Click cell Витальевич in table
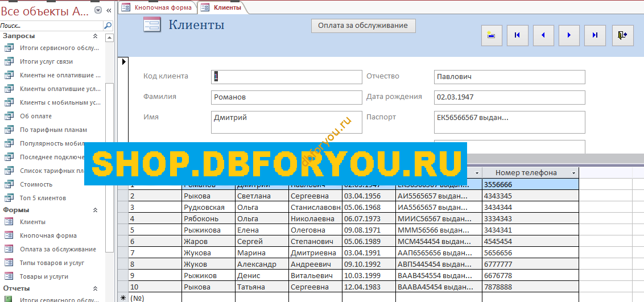The height and width of the screenshot is (302, 644). [x=315, y=276]
